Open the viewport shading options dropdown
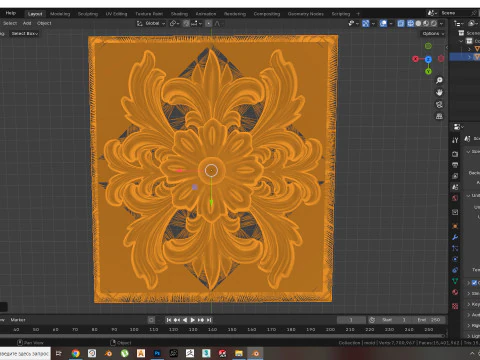Screen dimensions: 480x360 point(441,23)
